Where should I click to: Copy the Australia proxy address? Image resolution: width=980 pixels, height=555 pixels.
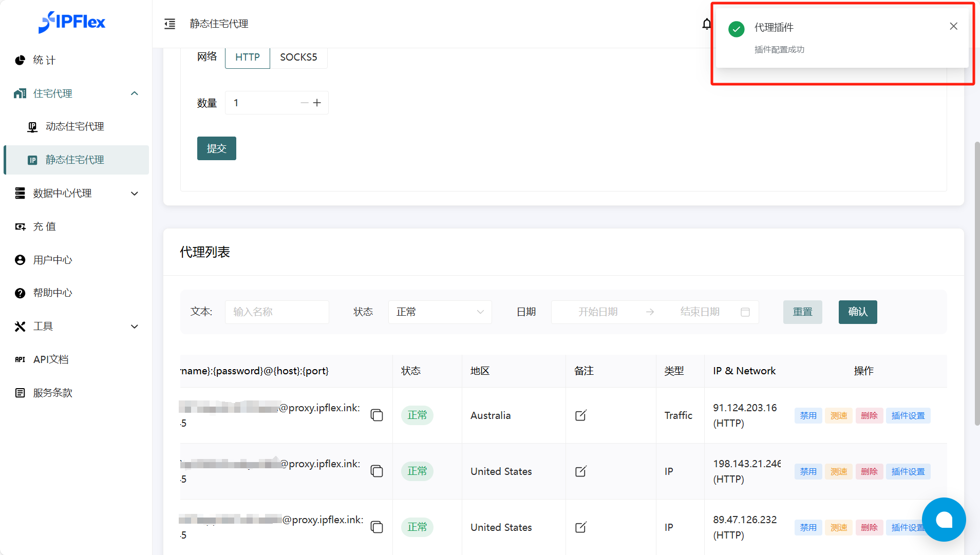coord(376,415)
